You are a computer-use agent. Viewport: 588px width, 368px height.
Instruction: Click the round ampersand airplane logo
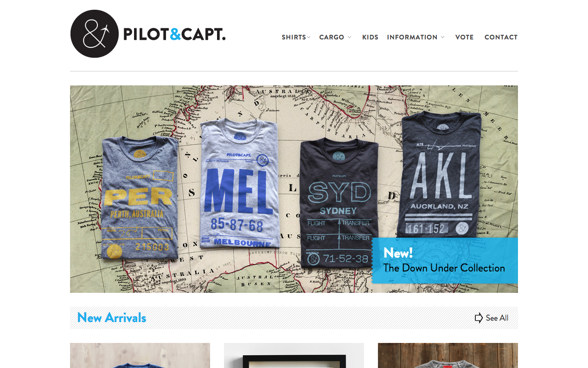pyautogui.click(x=95, y=34)
